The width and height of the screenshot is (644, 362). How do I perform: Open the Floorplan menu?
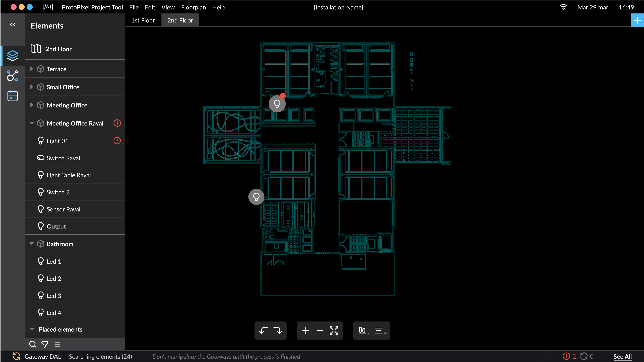click(x=193, y=7)
